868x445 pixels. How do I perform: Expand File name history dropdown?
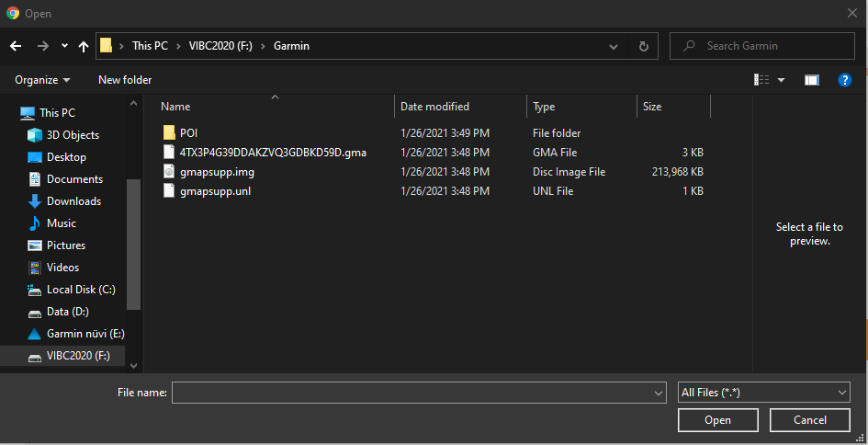point(659,393)
